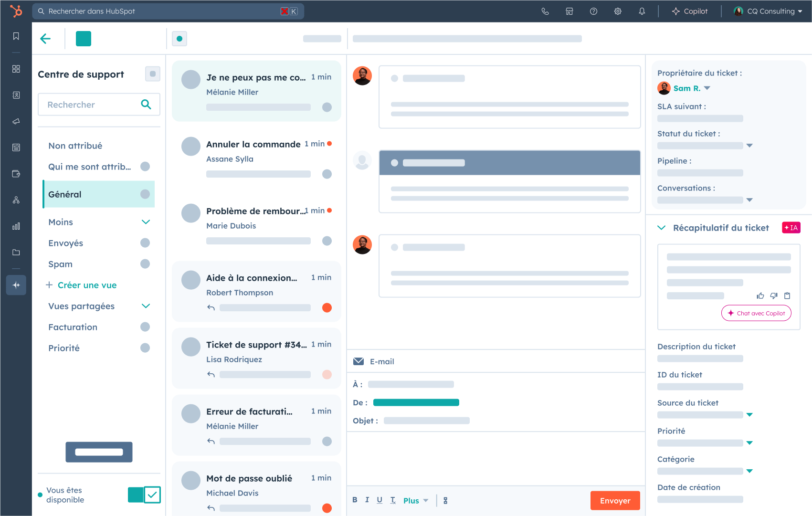The image size is (812, 516).
Task: Click the teal color square in header
Action: coord(84,39)
